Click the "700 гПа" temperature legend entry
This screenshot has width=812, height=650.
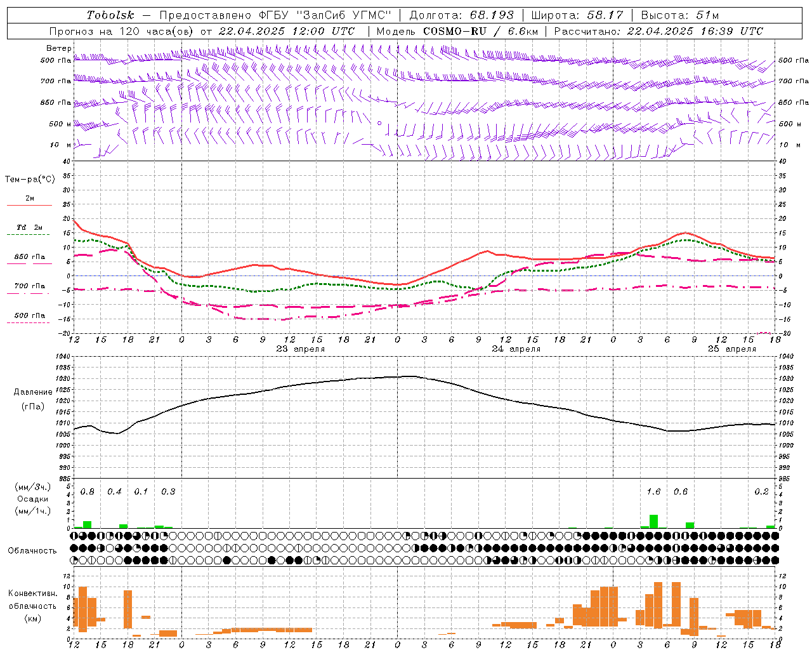point(30,286)
